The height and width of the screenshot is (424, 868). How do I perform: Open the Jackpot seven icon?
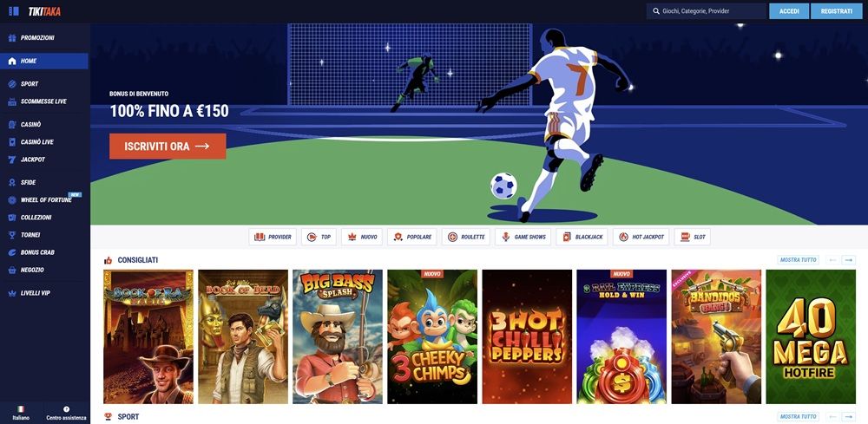tap(12, 160)
